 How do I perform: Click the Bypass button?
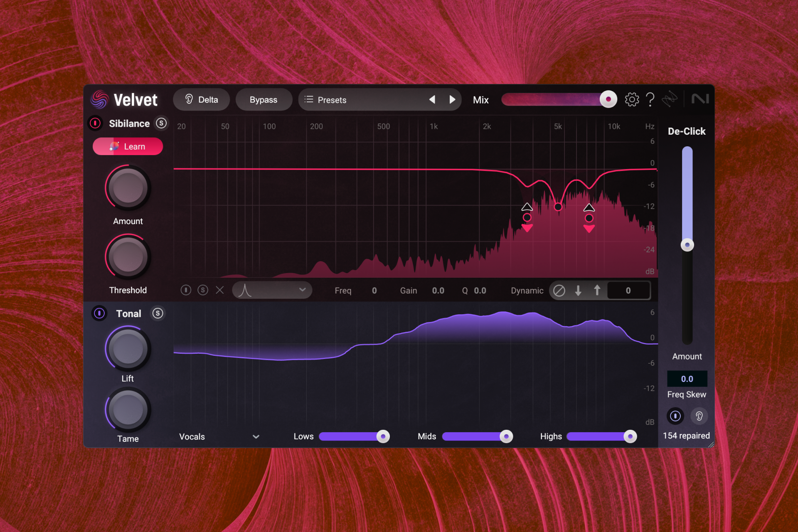[x=264, y=100]
